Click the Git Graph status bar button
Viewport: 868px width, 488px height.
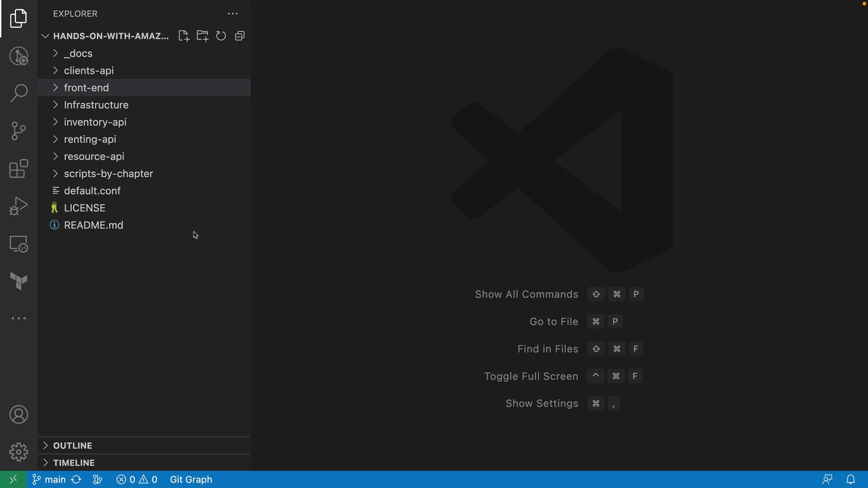pyautogui.click(x=191, y=479)
